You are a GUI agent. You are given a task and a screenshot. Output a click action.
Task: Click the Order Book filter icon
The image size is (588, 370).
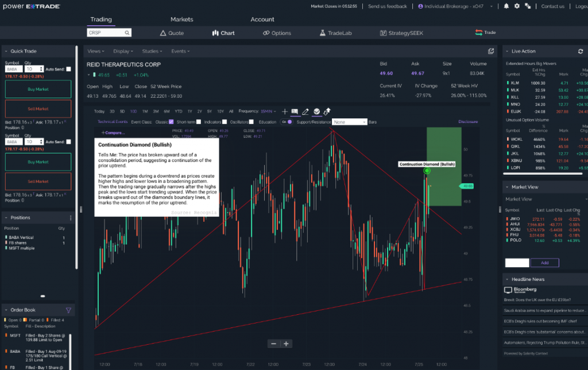(69, 310)
